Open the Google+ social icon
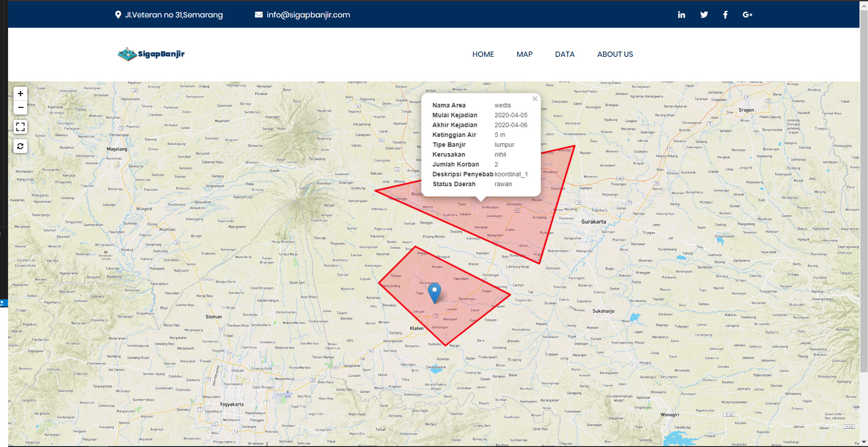The image size is (868, 447). 747,14
